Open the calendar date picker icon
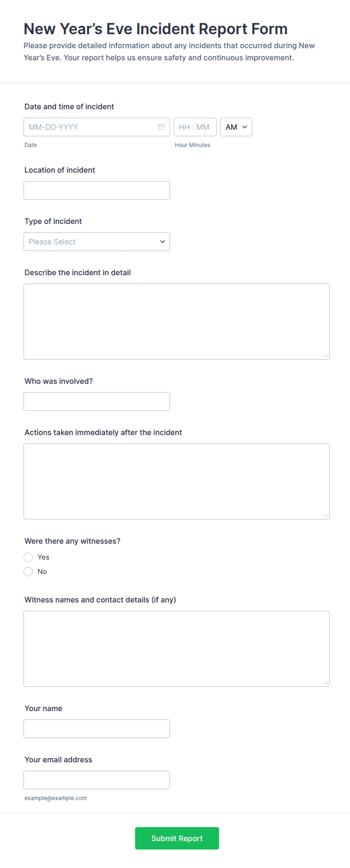This screenshot has height=868, width=350. pyautogui.click(x=161, y=127)
